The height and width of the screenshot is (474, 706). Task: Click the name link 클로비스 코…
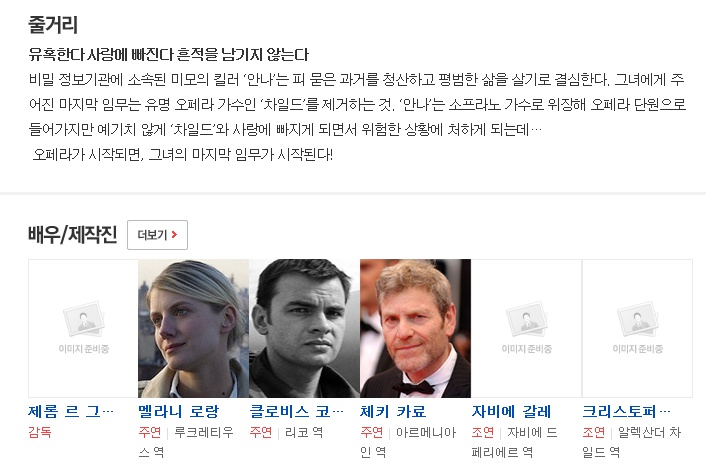[x=296, y=411]
